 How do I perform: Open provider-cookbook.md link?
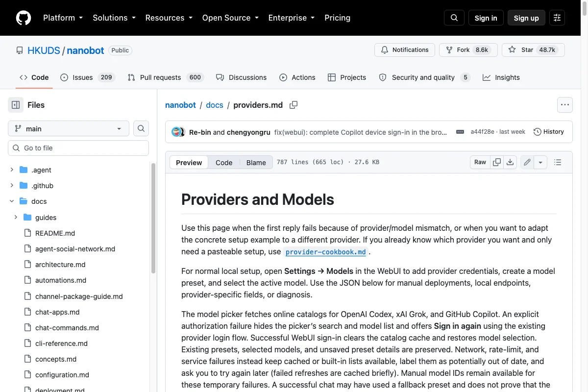pyautogui.click(x=326, y=252)
